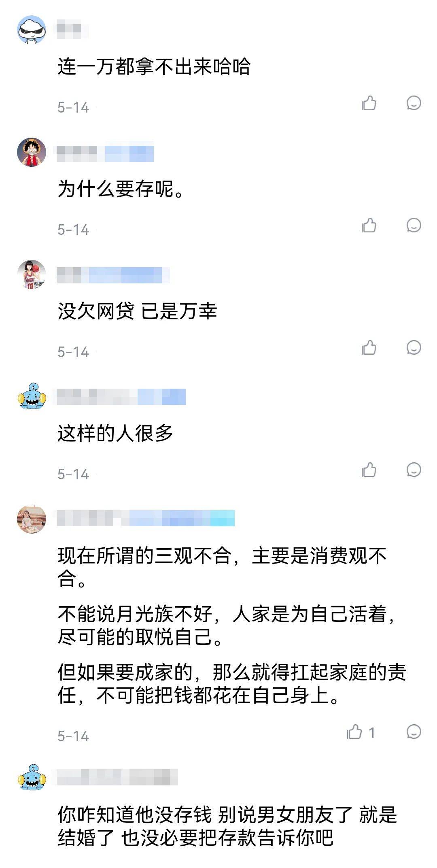Tap the blurred username above 为什么要存呢
The width and height of the screenshot is (437, 868).
[x=105, y=154]
